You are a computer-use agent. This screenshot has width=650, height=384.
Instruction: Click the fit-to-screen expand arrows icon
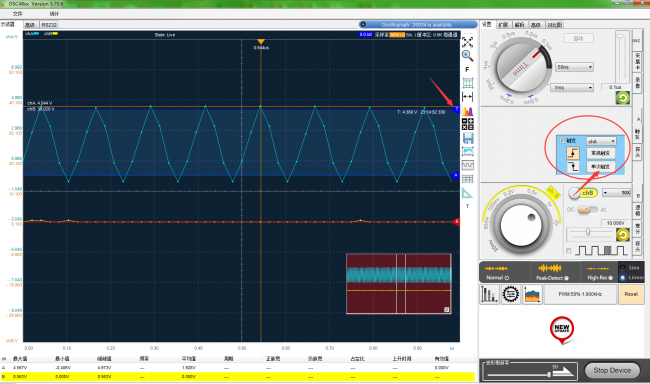[468, 42]
